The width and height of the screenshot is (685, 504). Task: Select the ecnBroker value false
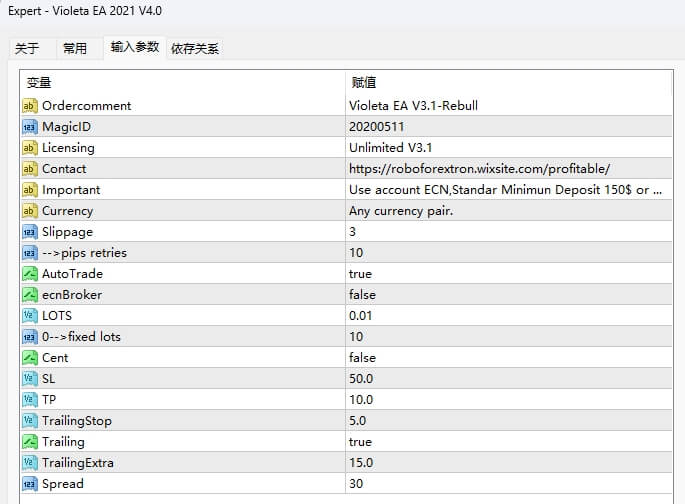pos(362,295)
